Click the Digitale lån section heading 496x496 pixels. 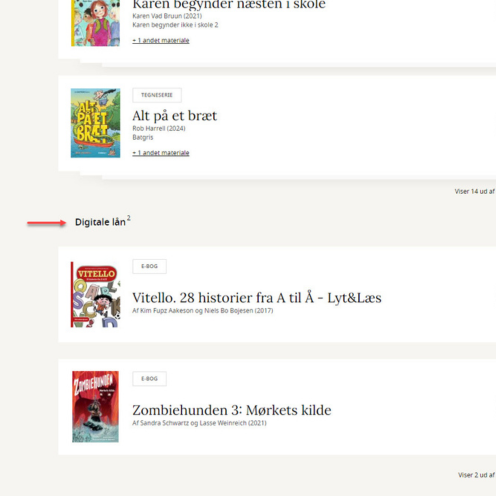click(x=102, y=222)
